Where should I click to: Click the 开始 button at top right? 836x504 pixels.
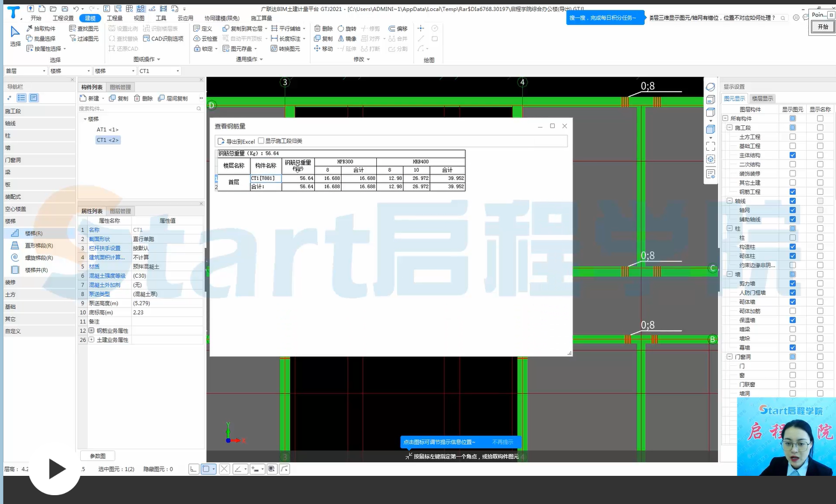click(x=823, y=27)
